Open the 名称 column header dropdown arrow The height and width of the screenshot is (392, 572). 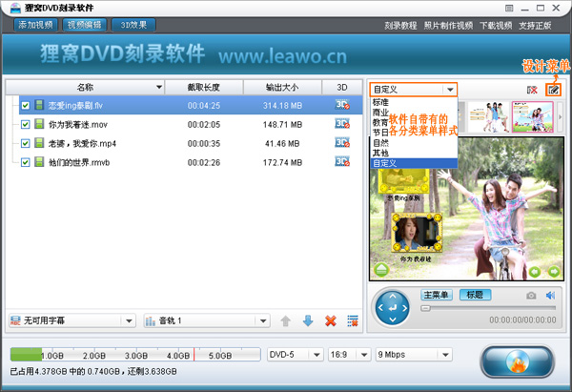tap(159, 87)
